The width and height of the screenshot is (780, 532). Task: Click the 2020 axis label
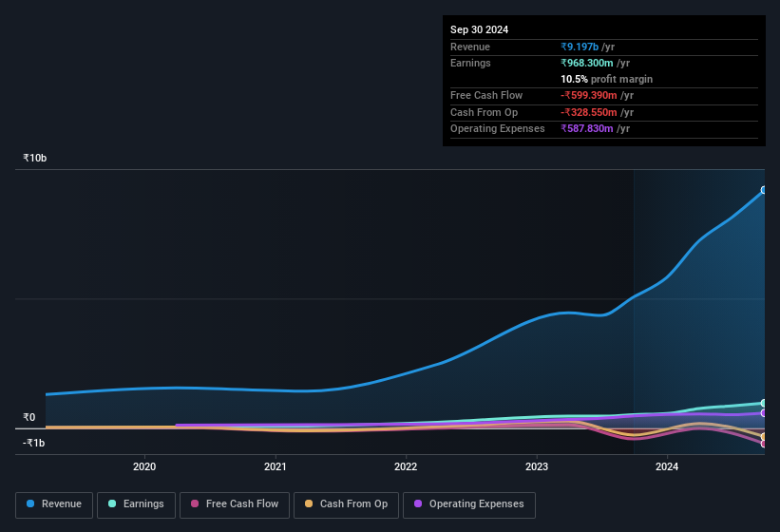[144, 466]
